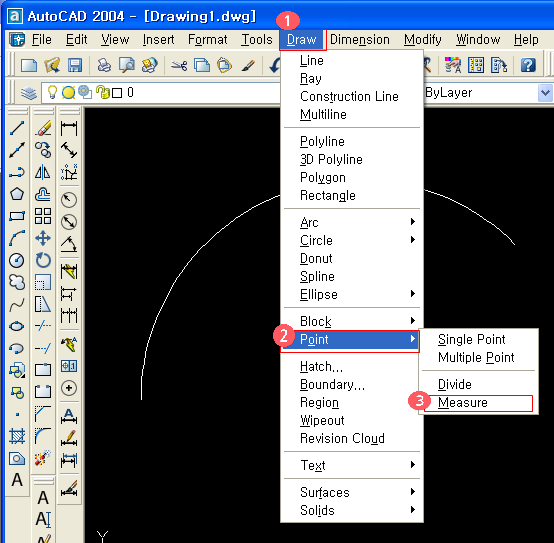
Task: Open the Dimension menu
Action: tap(360, 40)
